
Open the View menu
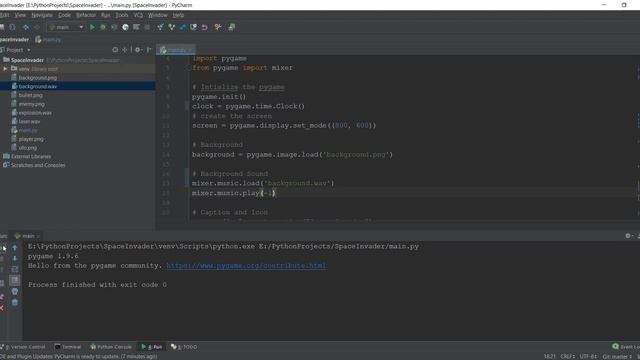pyautogui.click(x=20, y=15)
